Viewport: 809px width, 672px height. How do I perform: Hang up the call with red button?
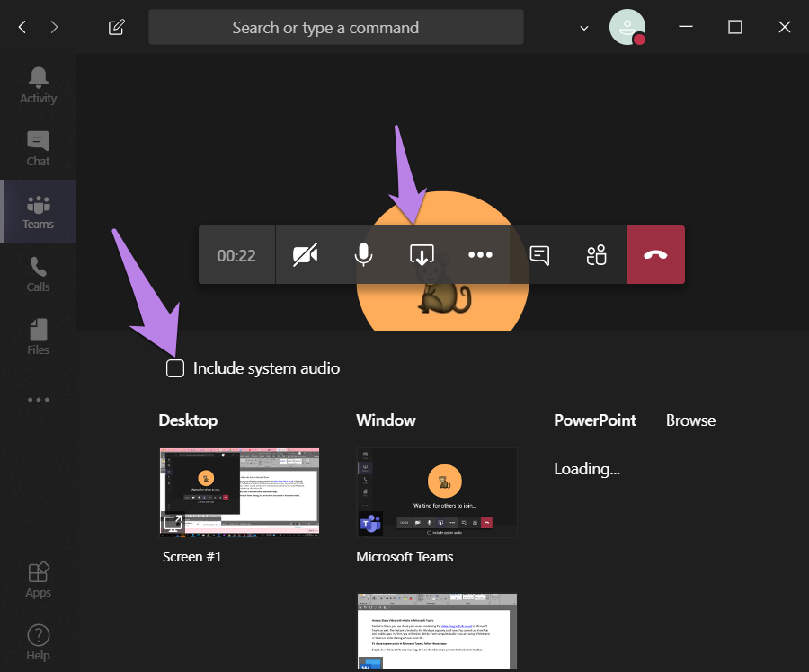pos(655,255)
